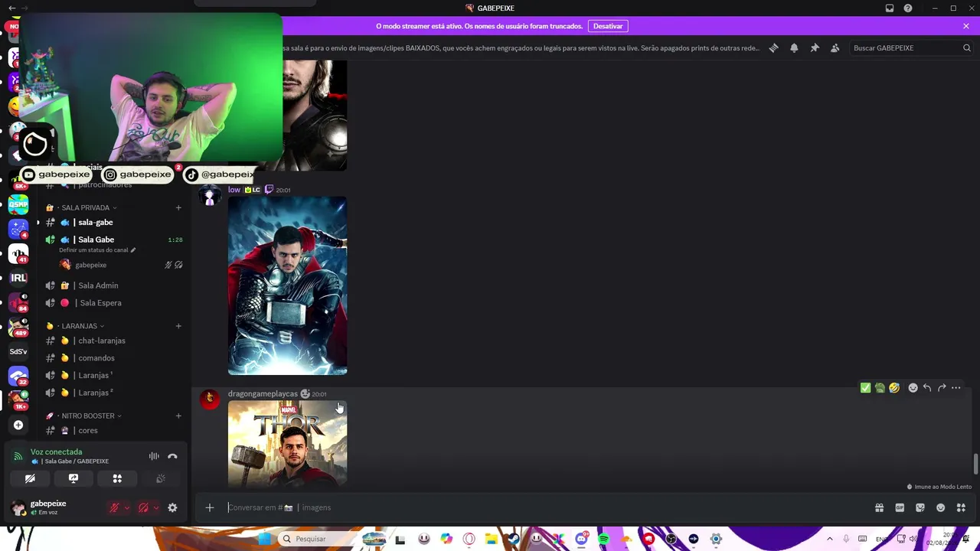Open notification settings bell icon
The width and height of the screenshot is (980, 551).
(x=794, y=47)
